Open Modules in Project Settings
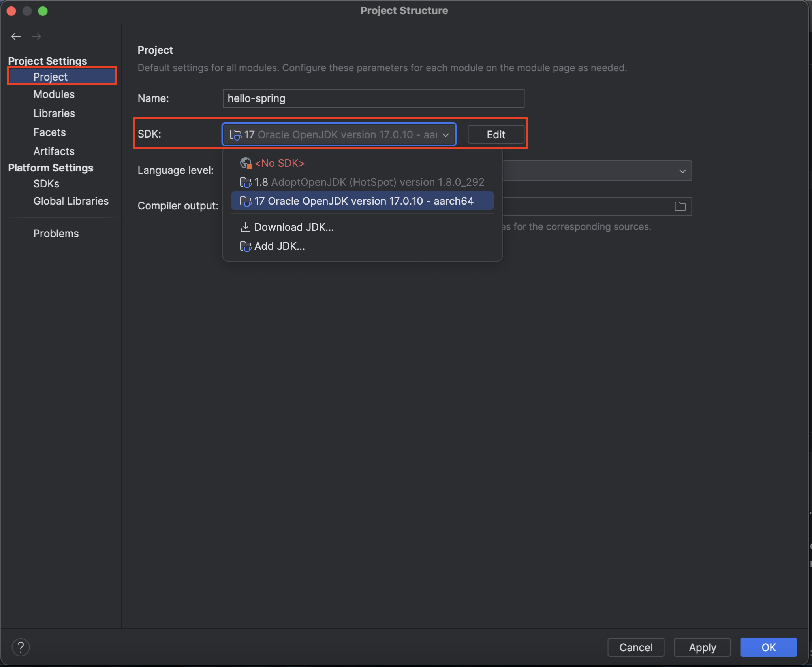This screenshot has height=667, width=812. click(x=54, y=94)
